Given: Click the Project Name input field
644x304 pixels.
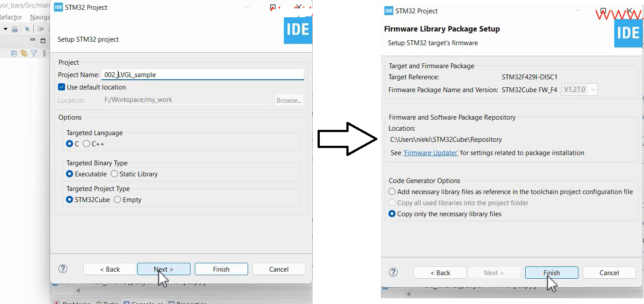Looking at the screenshot, I should coord(203,74).
